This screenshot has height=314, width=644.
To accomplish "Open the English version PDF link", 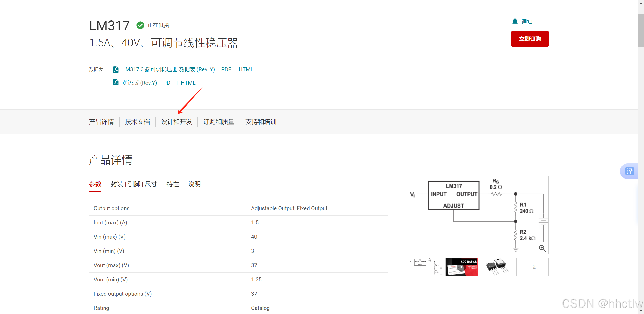I will (x=168, y=83).
